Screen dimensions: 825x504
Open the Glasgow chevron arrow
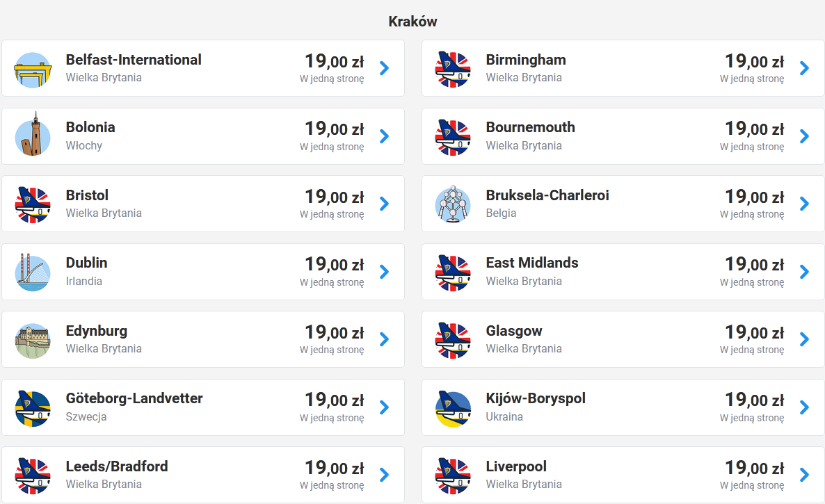click(805, 339)
